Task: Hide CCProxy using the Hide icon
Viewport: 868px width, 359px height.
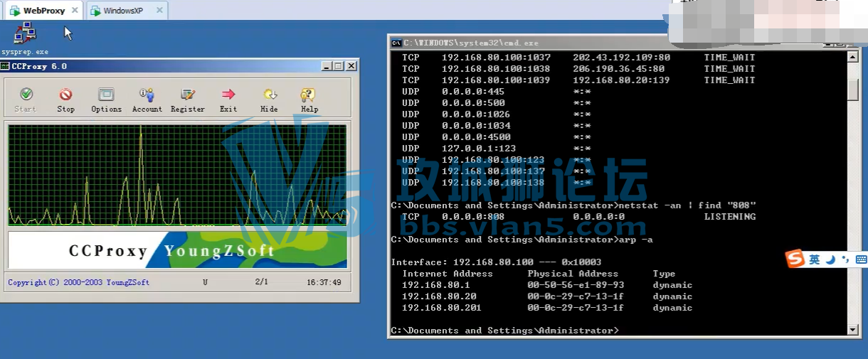Action: point(269,100)
